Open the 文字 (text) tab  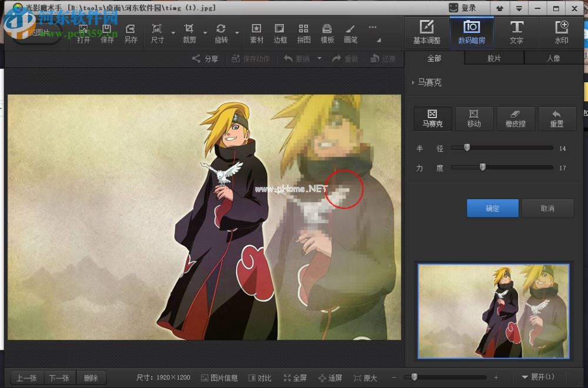516,32
